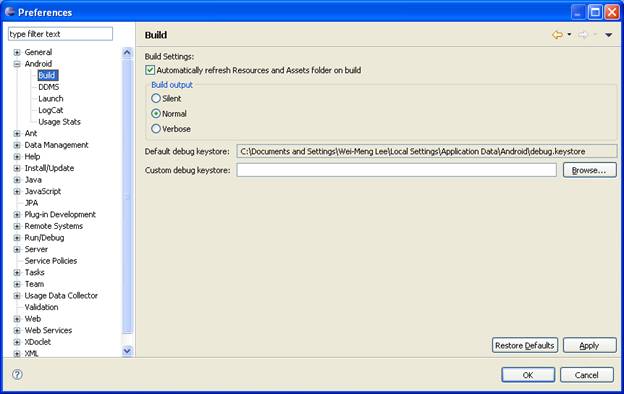624x394 pixels.
Task: Expand the Plug-in Development node
Action: [17, 215]
